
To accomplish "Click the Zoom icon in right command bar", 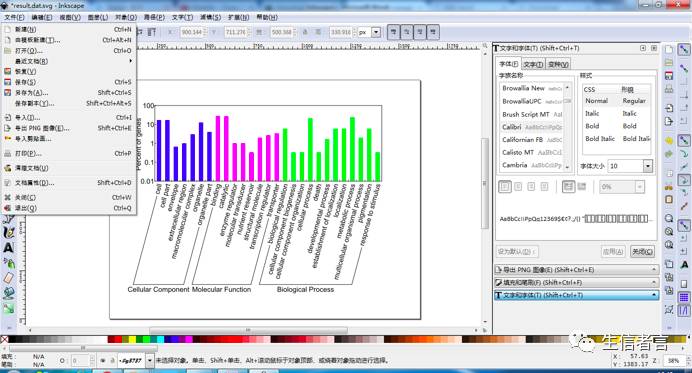I will pos(669,219).
